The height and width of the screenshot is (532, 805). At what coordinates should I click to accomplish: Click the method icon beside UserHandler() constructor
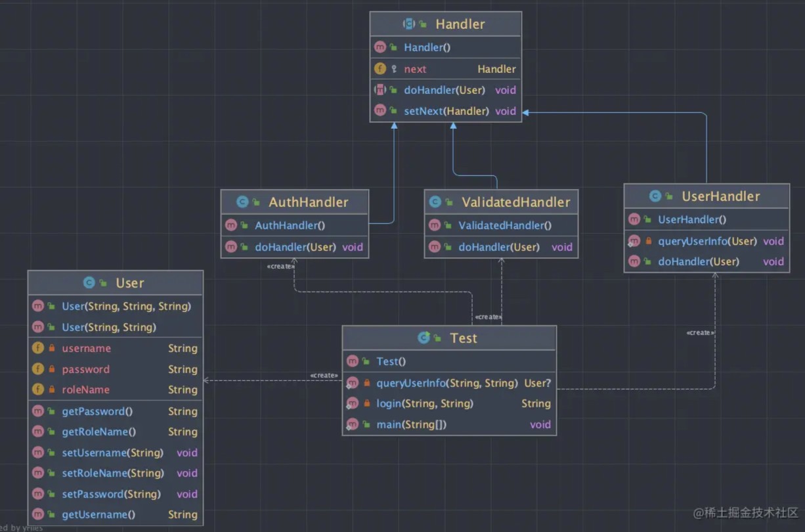634,219
